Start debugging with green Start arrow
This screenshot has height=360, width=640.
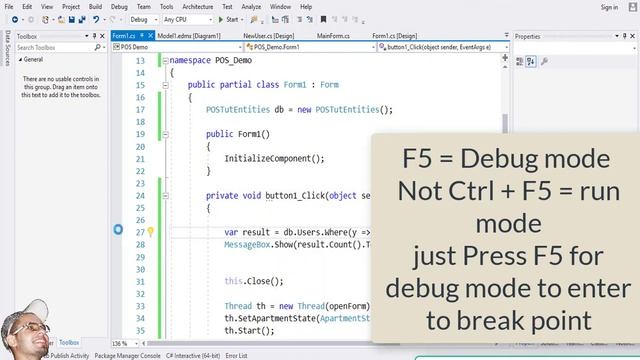[220, 19]
